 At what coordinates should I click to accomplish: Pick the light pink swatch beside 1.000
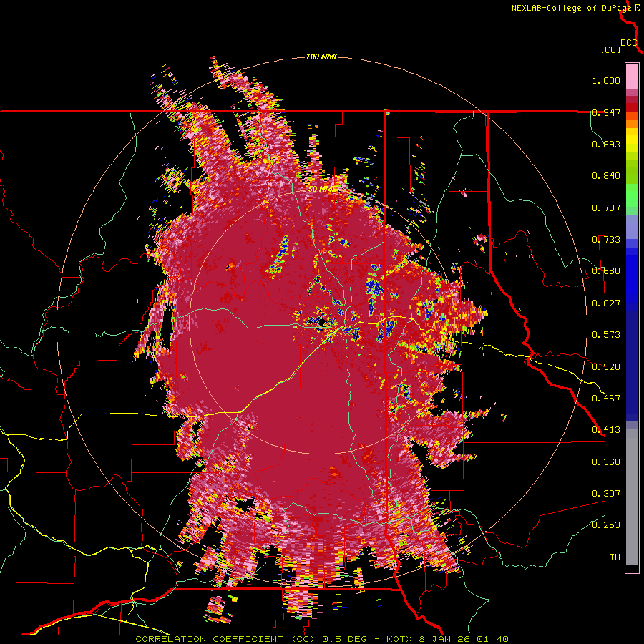pos(632,77)
